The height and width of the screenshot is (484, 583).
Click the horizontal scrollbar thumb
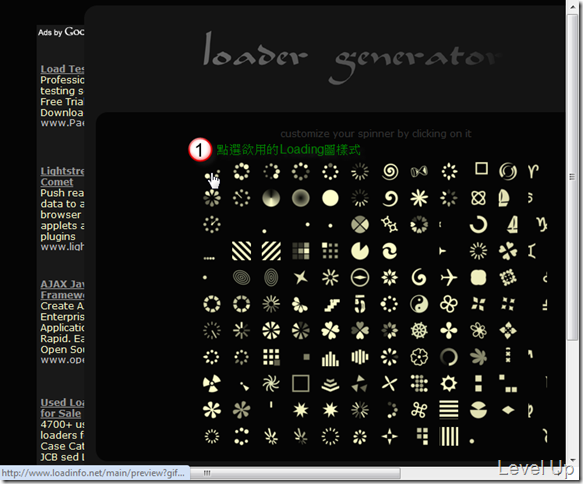[296, 473]
